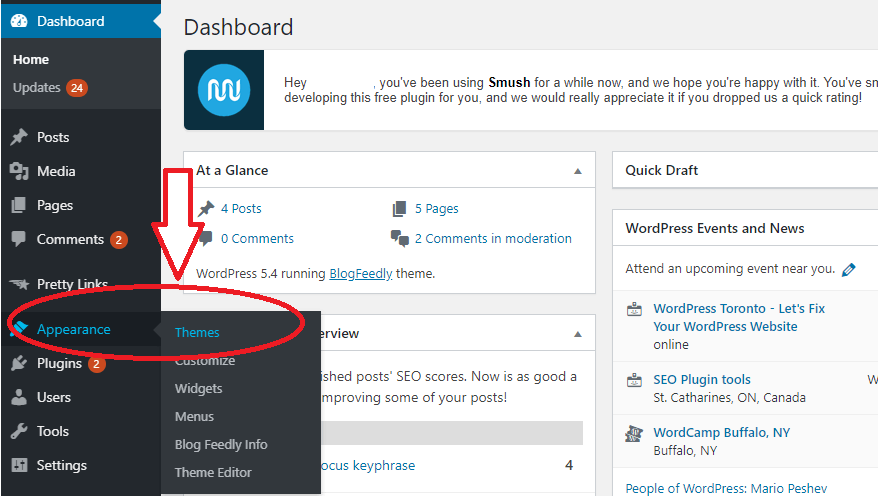878x496 pixels.
Task: Click the WordCamp icon beside WordCamp Buffalo
Action: click(x=634, y=433)
